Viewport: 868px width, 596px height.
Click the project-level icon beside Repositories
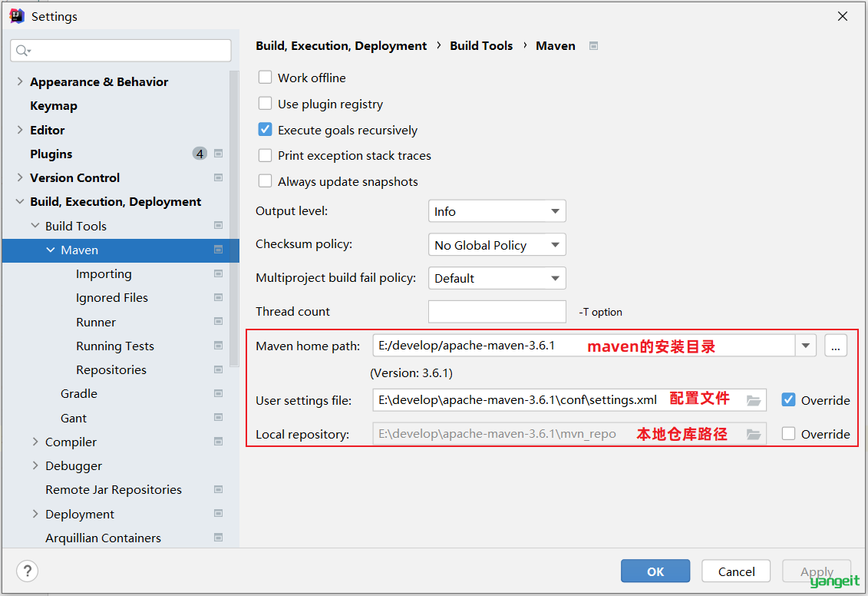click(218, 369)
